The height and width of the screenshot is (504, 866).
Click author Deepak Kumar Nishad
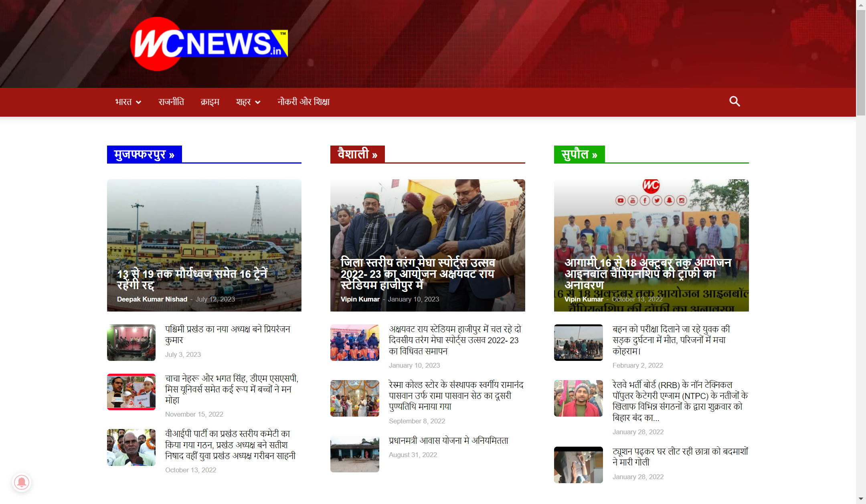[152, 299]
